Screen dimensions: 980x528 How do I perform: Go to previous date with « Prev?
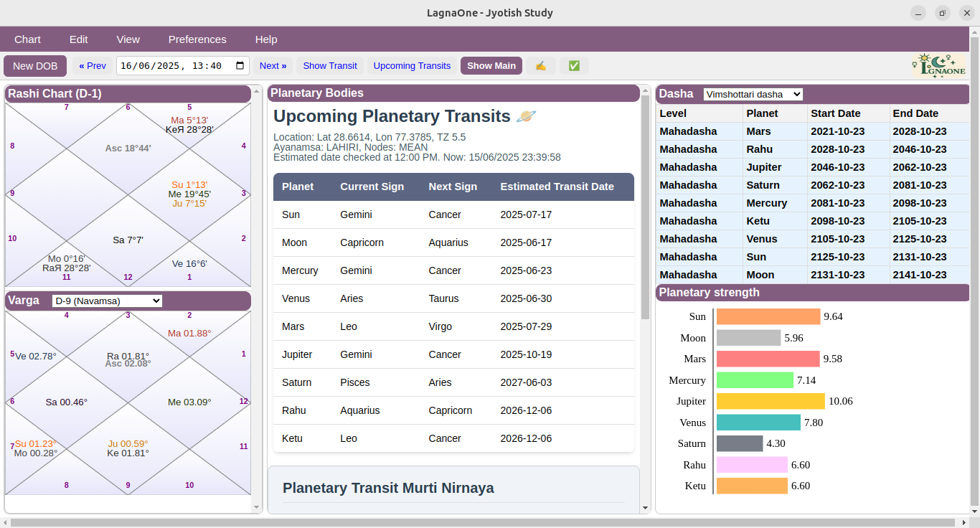click(93, 66)
